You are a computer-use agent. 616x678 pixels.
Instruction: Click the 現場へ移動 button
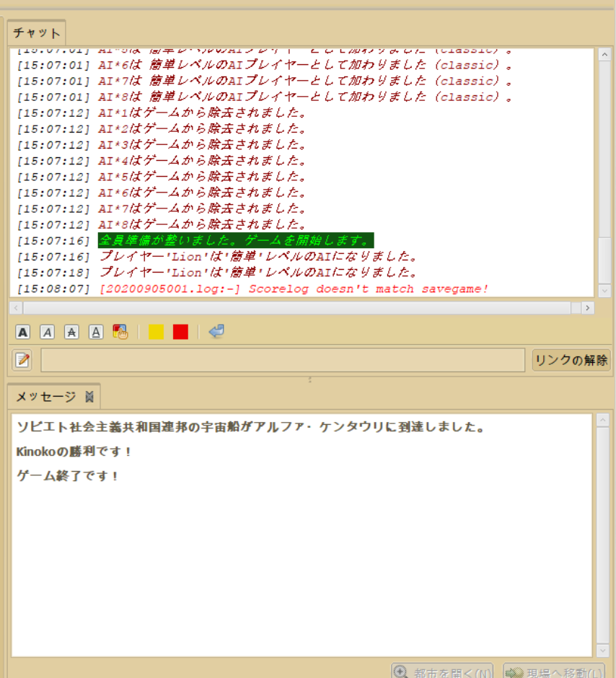[x=554, y=672]
